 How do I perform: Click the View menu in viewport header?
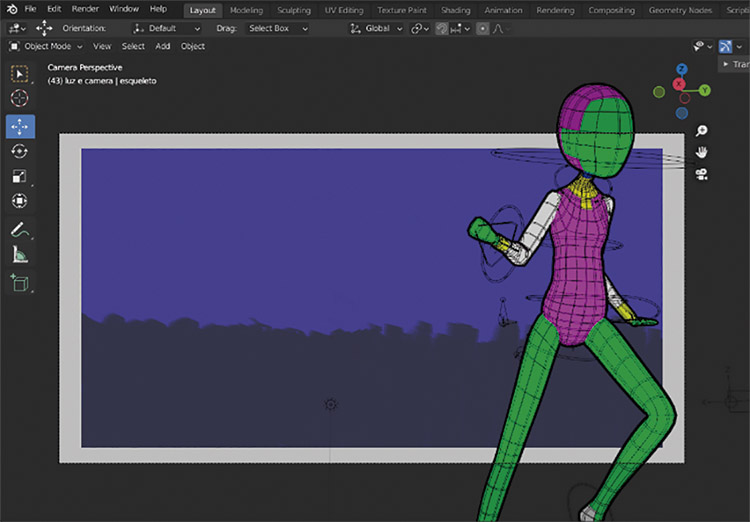[x=102, y=46]
